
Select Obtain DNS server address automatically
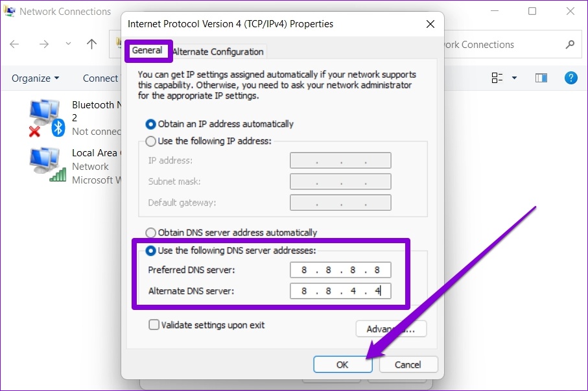click(231, 233)
